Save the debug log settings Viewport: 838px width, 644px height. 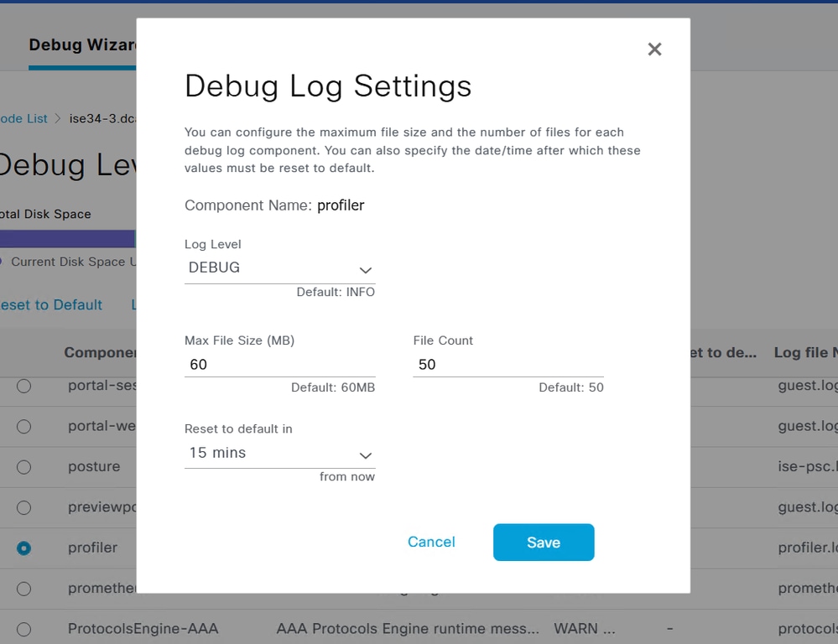[544, 542]
